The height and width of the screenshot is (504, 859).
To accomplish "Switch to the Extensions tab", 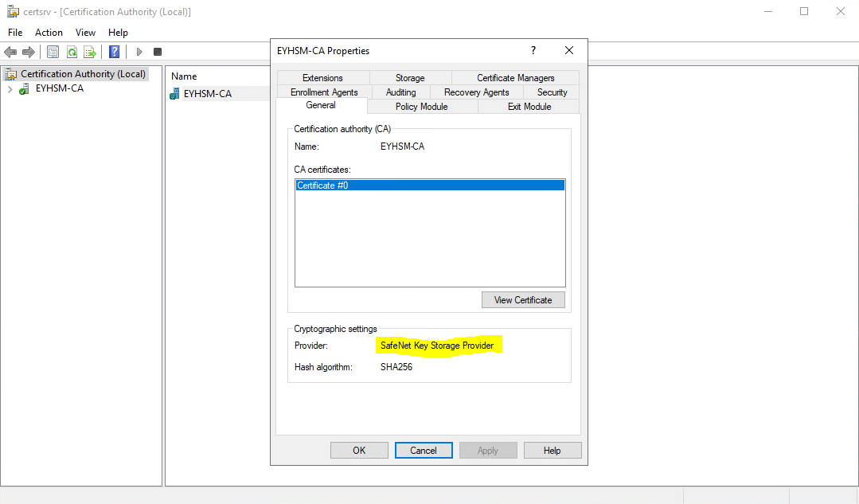I will pyautogui.click(x=322, y=78).
